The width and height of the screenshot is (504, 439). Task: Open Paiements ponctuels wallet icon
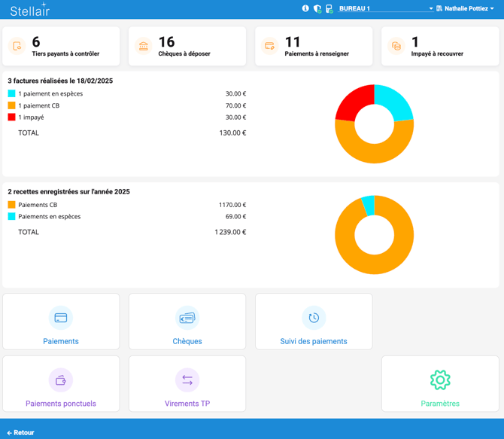point(61,380)
